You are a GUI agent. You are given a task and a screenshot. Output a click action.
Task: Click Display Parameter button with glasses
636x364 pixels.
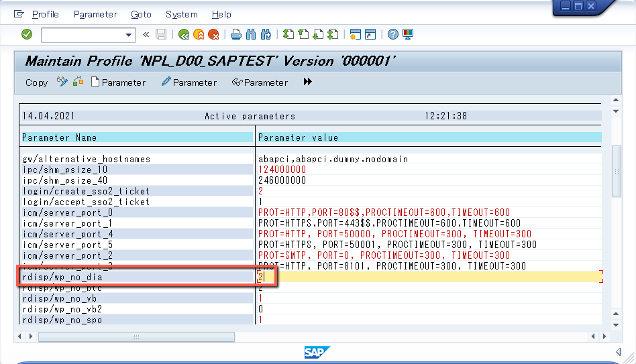click(260, 82)
